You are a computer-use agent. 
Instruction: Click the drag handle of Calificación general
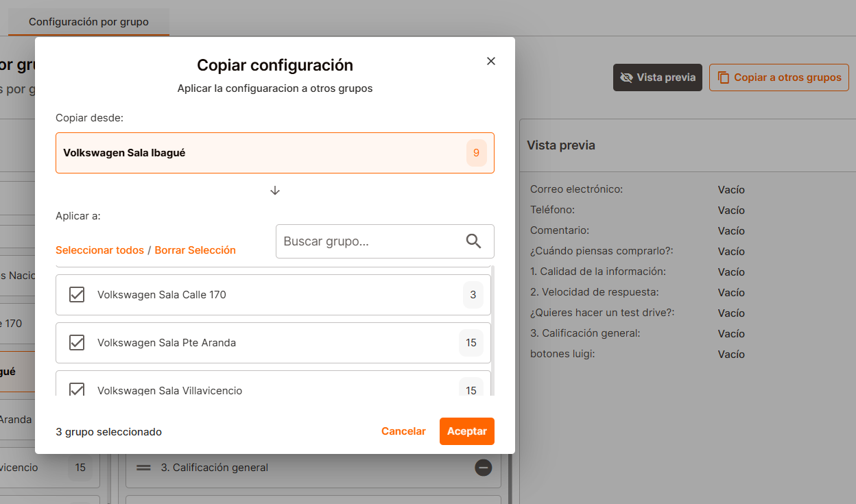pyautogui.click(x=143, y=468)
